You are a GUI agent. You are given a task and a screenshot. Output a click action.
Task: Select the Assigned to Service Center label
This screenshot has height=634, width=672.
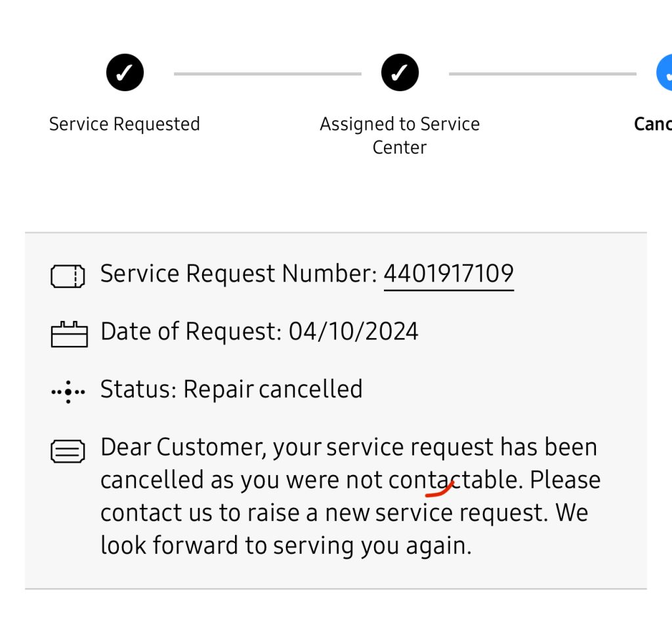(x=400, y=135)
